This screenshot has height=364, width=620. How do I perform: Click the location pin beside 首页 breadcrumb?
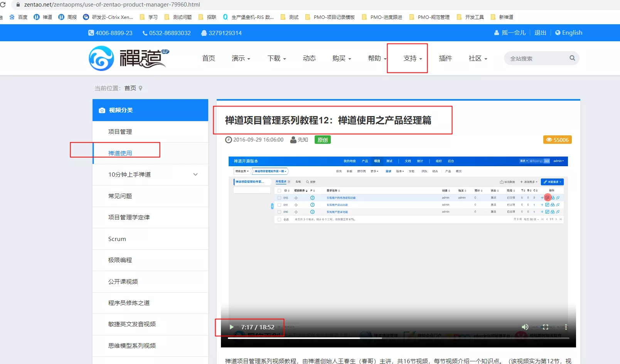tap(140, 88)
